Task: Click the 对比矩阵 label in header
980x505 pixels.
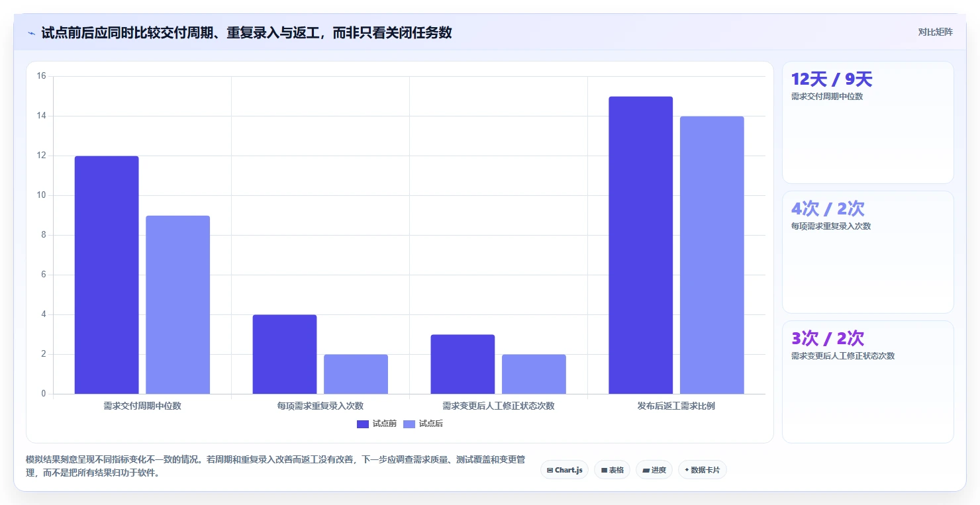Action: tap(936, 32)
